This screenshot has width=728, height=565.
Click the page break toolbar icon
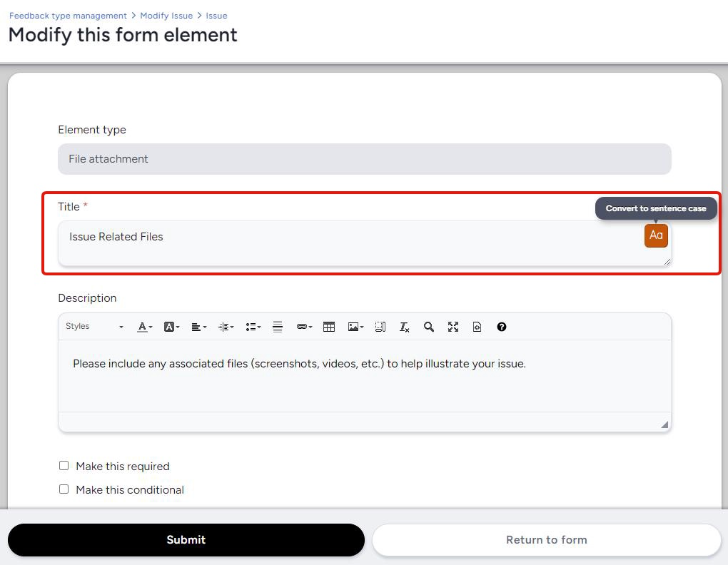380,327
